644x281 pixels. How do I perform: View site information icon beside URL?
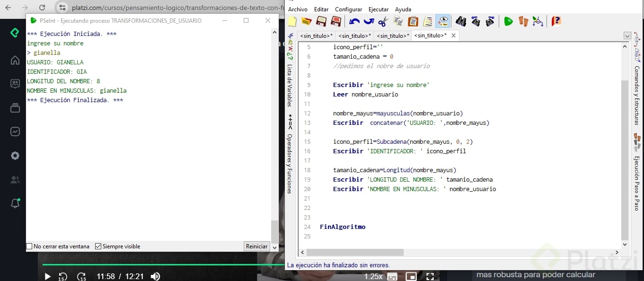[62, 8]
